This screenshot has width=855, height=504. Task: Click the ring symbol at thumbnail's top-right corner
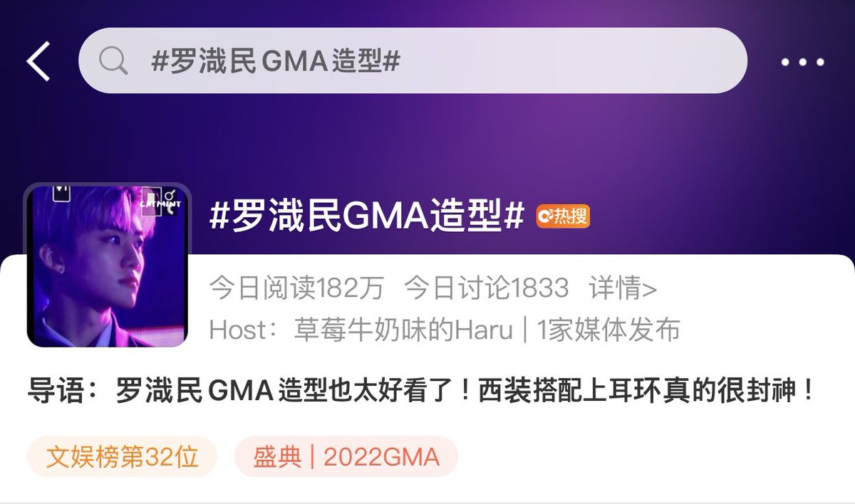point(171,194)
